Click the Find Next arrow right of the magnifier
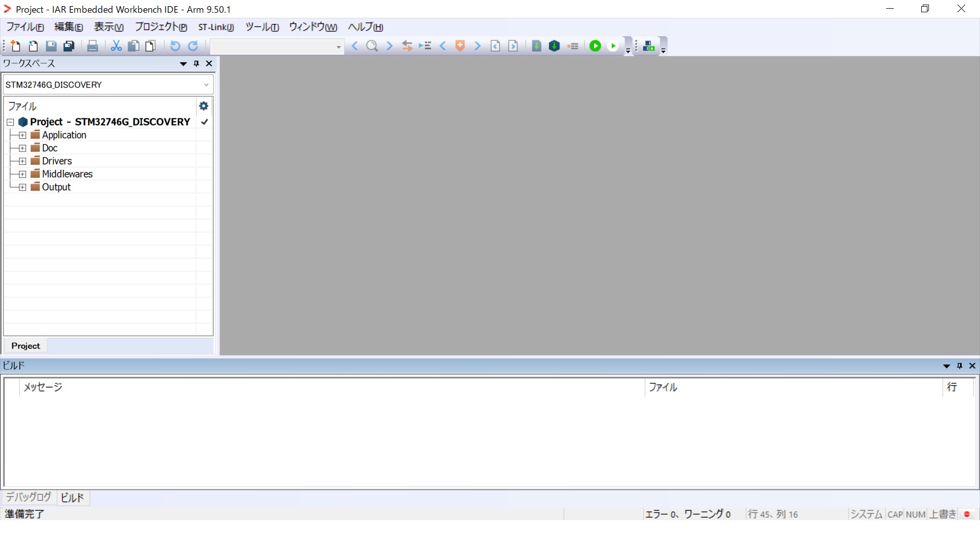 point(389,46)
